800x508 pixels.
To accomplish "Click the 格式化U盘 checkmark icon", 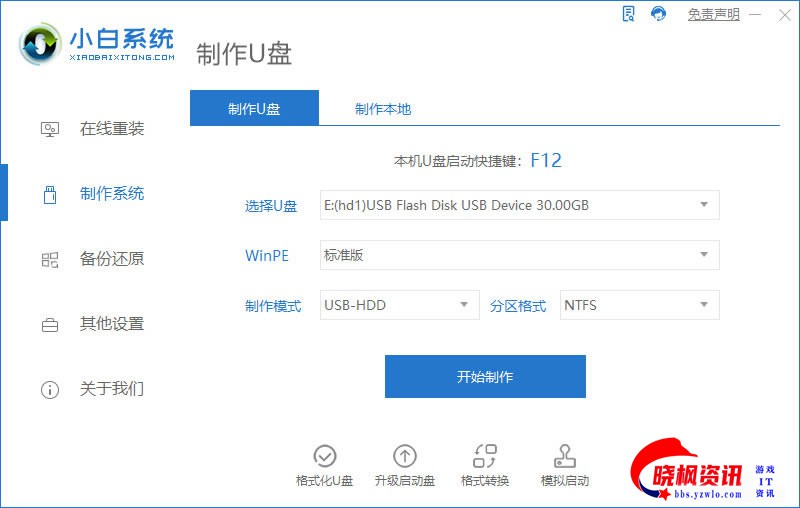I will click(x=324, y=456).
